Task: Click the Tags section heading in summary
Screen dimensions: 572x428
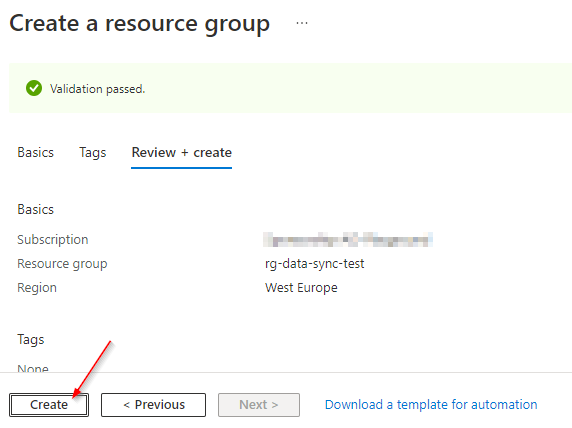Action: (31, 340)
